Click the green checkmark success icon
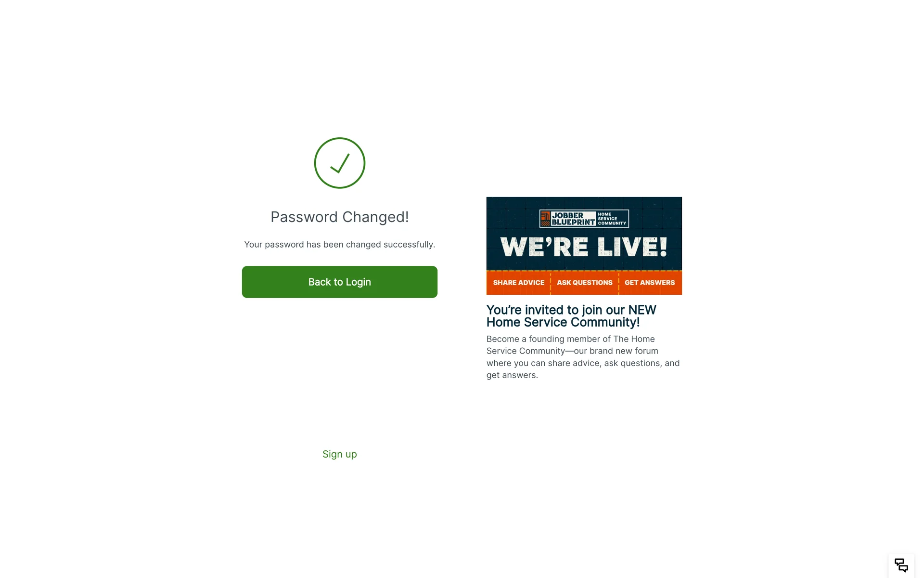924x578 pixels. (340, 163)
